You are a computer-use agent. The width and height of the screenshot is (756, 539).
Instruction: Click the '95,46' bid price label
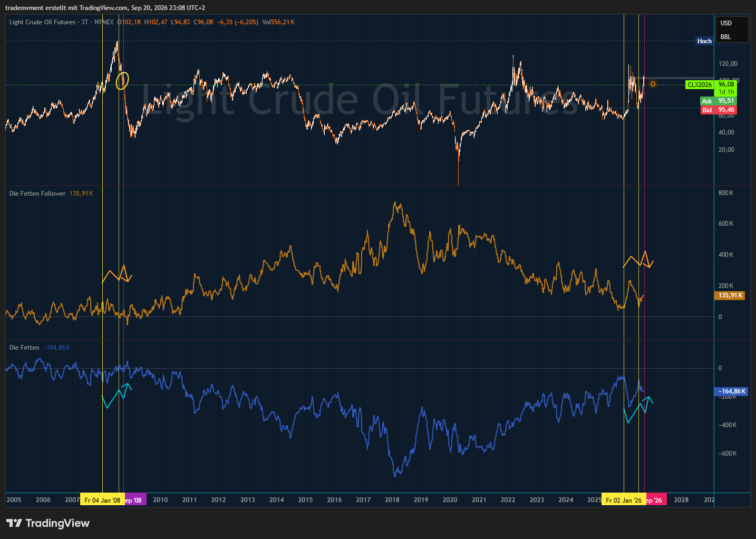[x=726, y=110]
